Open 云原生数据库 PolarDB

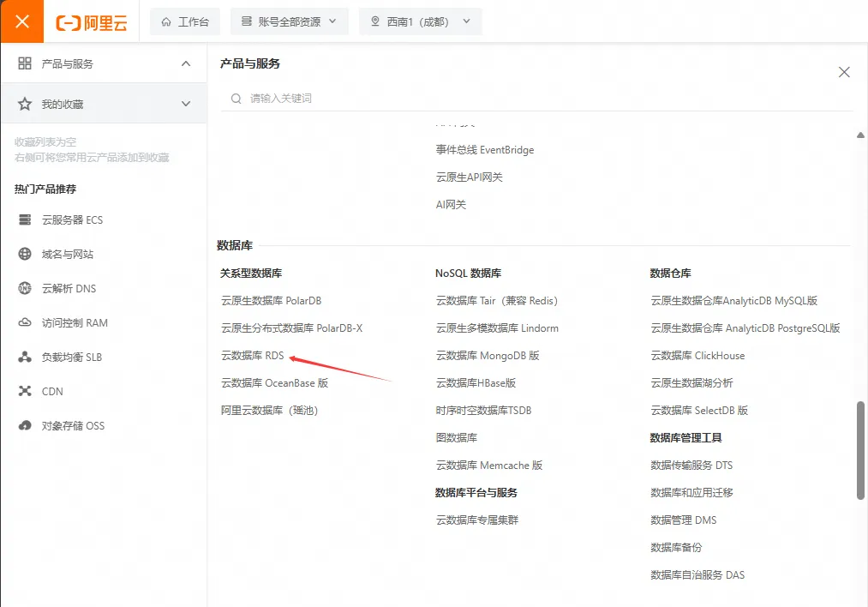[272, 301]
